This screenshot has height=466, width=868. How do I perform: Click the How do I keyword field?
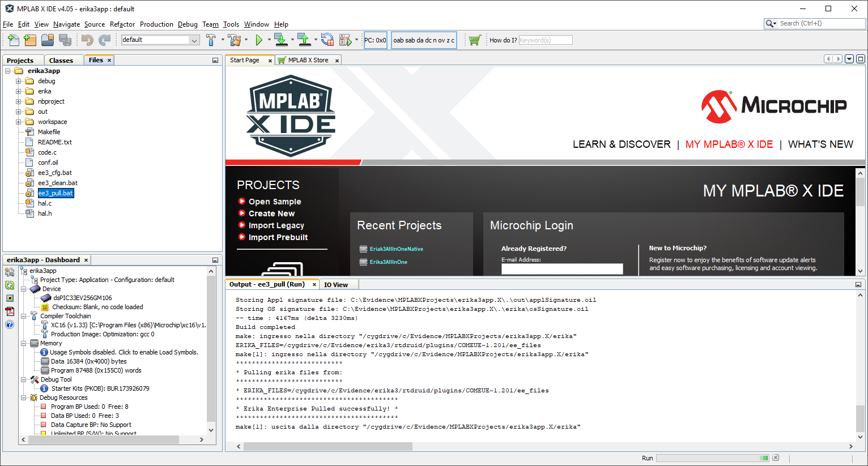(546, 40)
